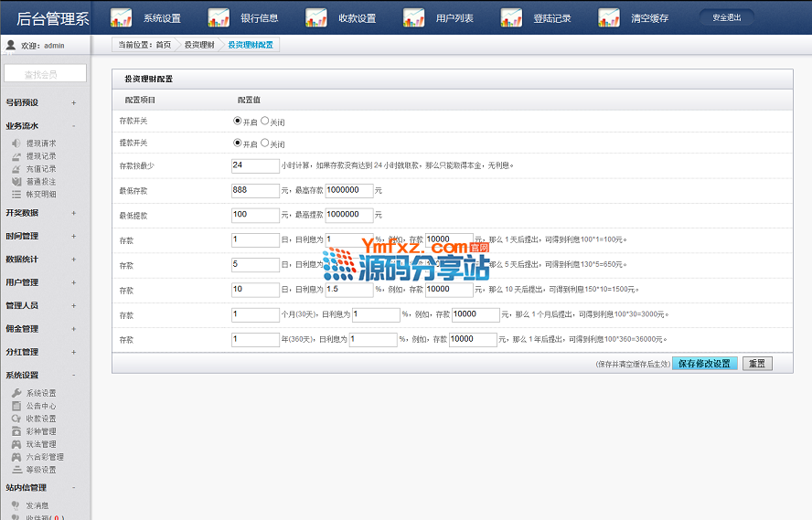812x520 pixels.
Task: Click the 系统设置 wrench icon in sidebar
Action: pyautogui.click(x=16, y=393)
